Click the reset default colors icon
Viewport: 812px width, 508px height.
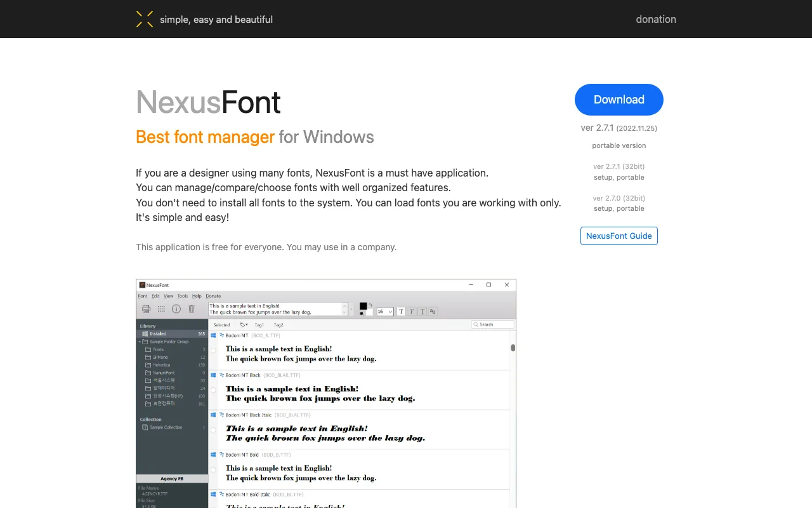[x=362, y=314]
